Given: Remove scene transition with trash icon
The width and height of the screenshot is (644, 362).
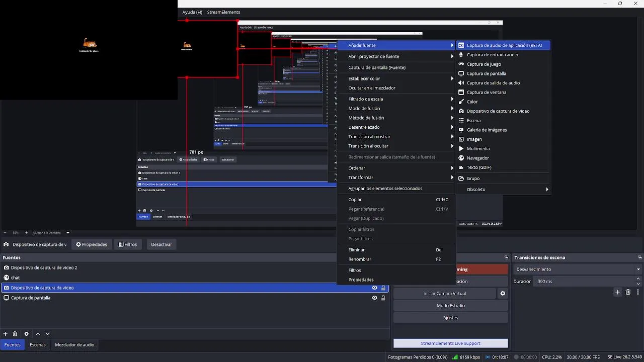Looking at the screenshot, I should point(628,292).
